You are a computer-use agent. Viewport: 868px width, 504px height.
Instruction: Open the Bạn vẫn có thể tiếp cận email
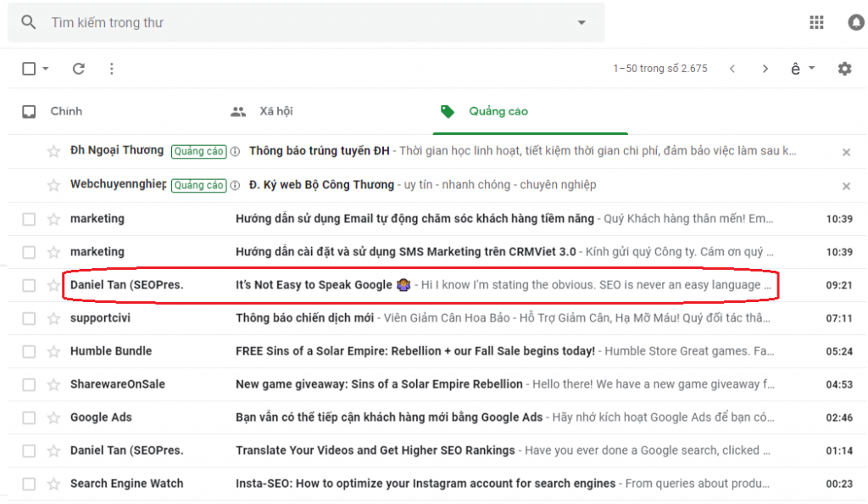pos(389,417)
